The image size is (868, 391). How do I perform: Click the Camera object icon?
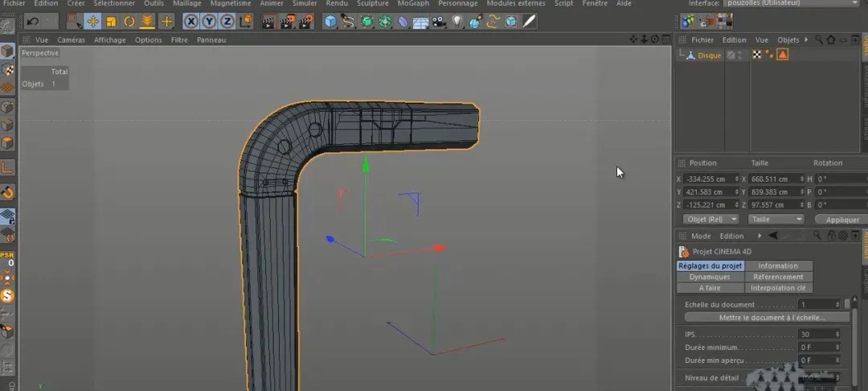(x=439, y=22)
